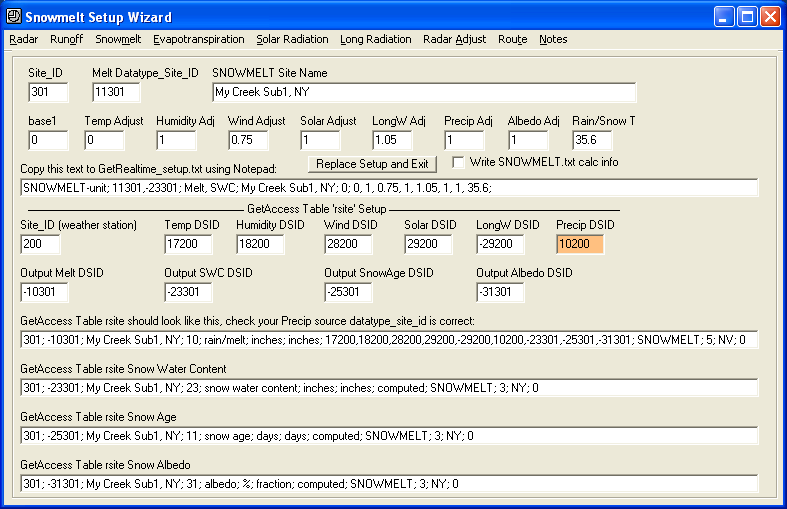This screenshot has height=509, width=787.
Task: Select the Snow Water Content rsite text box
Action: click(388, 388)
